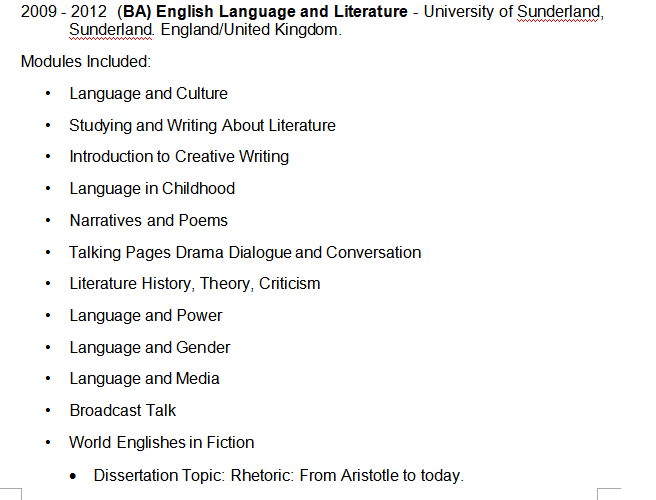This screenshot has width=656, height=500.
Task: Click the World Englishes in Fiction item
Action: click(161, 443)
